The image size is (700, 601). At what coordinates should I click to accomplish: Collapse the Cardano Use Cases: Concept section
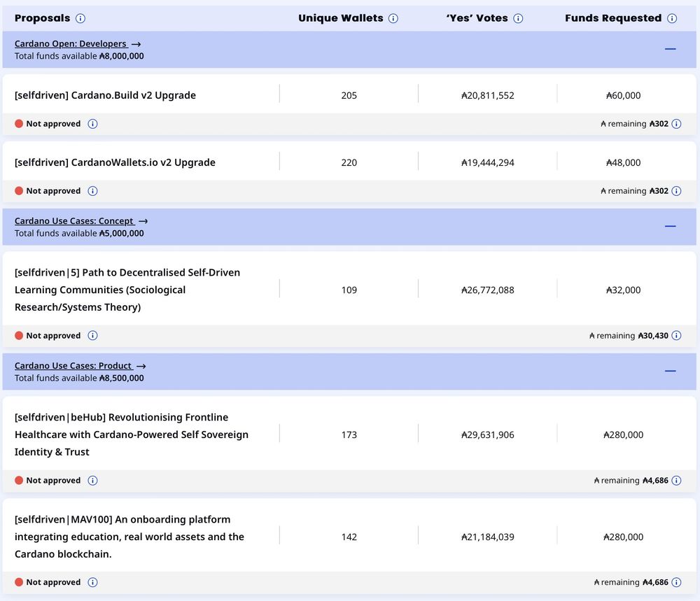pos(670,227)
